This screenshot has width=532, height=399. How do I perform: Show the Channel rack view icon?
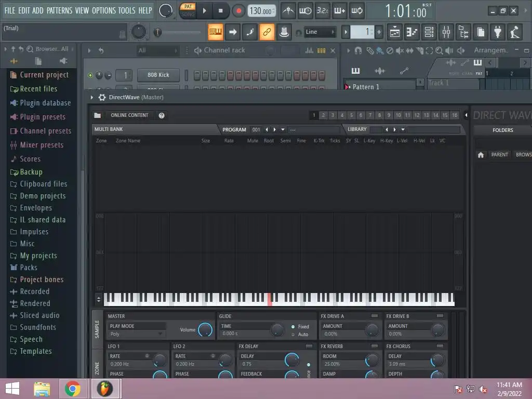pyautogui.click(x=429, y=32)
